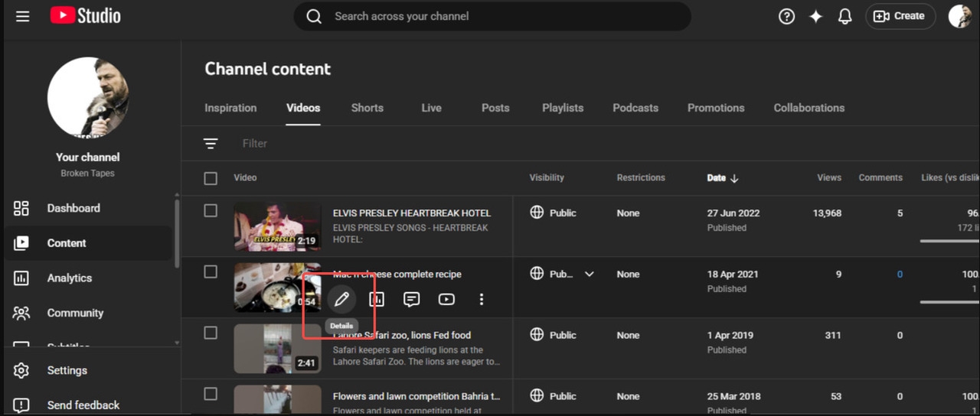Screen dimensions: 980x416
Task: Switch to the Podcasts tab
Action: 635,108
